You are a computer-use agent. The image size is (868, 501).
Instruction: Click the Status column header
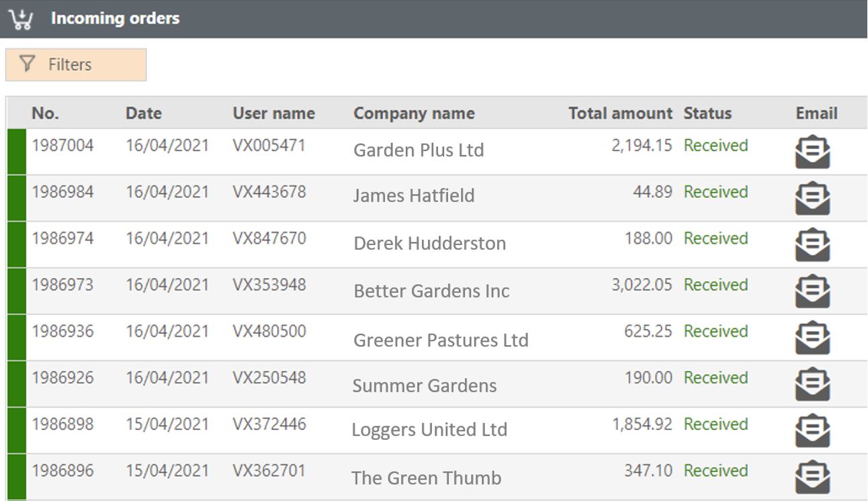click(x=707, y=113)
